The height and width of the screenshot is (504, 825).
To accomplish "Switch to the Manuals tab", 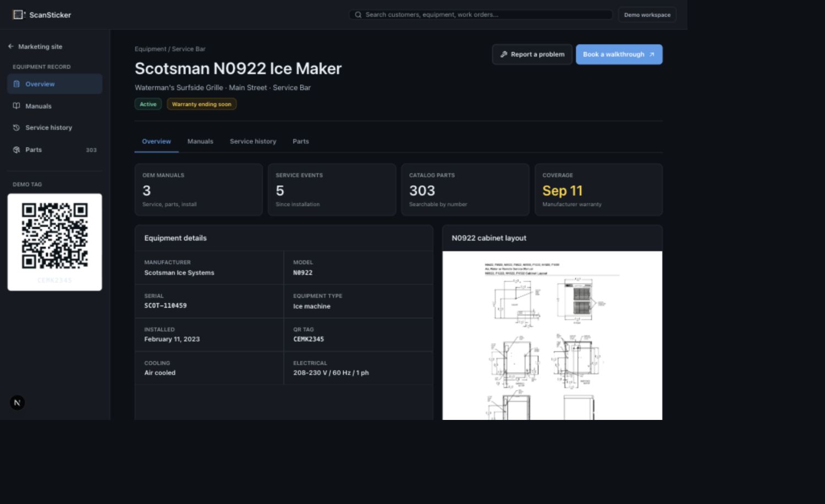I will (x=200, y=141).
